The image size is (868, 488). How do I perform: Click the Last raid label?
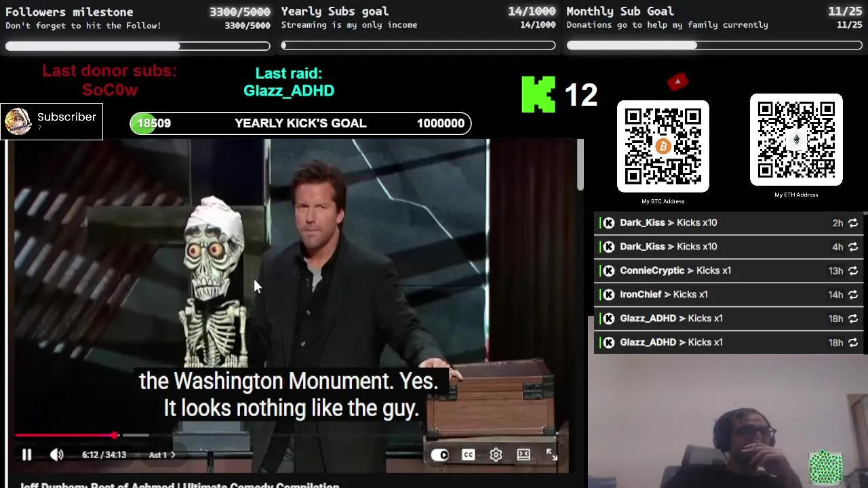[x=289, y=73]
